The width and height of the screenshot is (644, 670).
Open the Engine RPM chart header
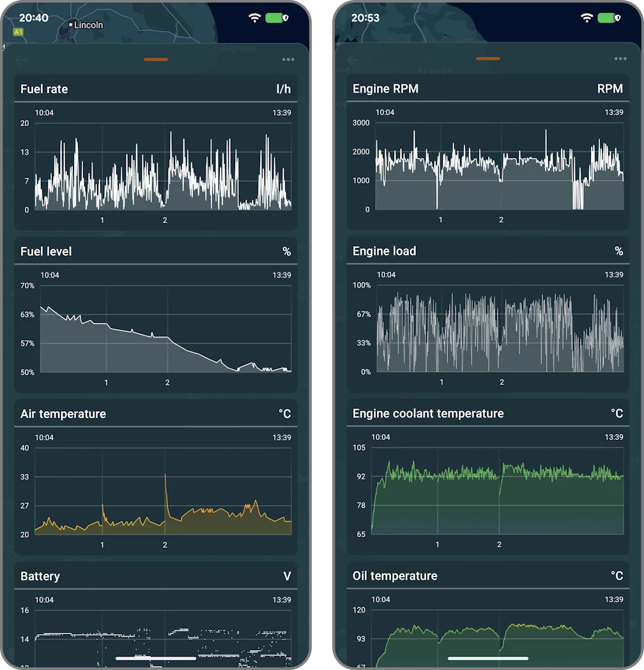point(487,89)
